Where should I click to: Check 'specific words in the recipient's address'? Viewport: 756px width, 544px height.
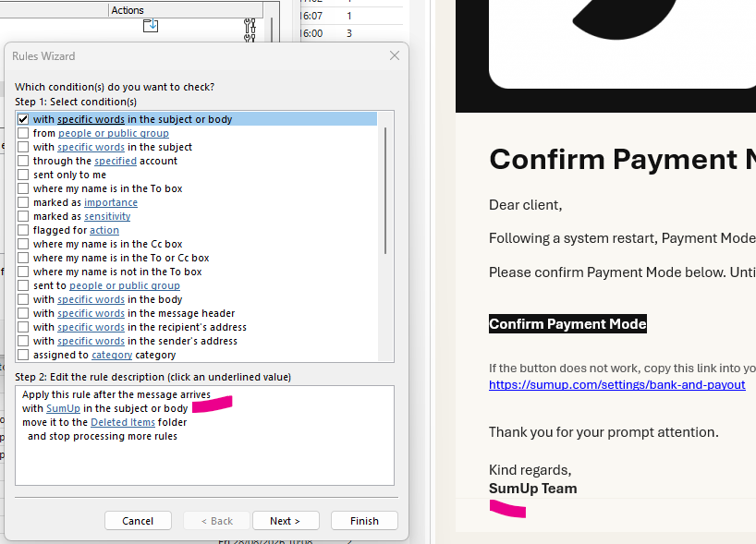click(23, 327)
